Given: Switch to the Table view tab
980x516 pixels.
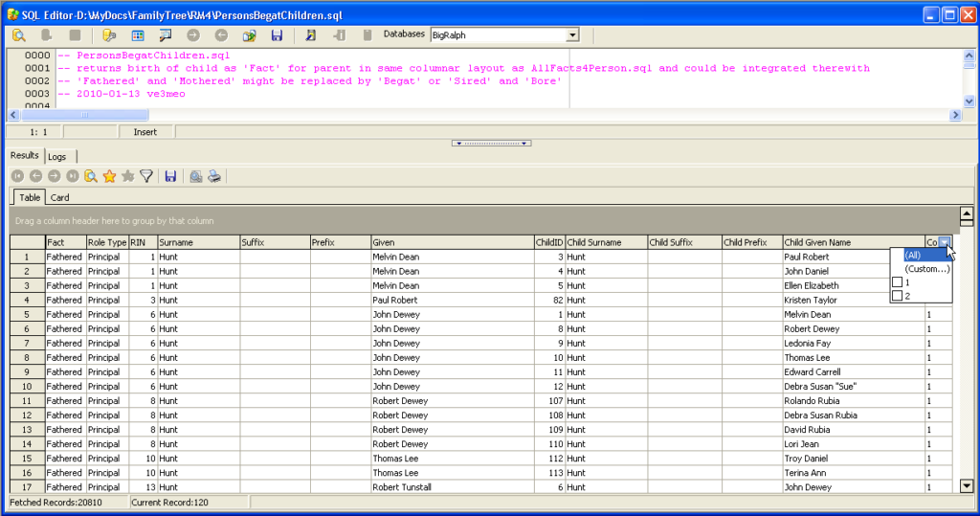Looking at the screenshot, I should click(30, 197).
